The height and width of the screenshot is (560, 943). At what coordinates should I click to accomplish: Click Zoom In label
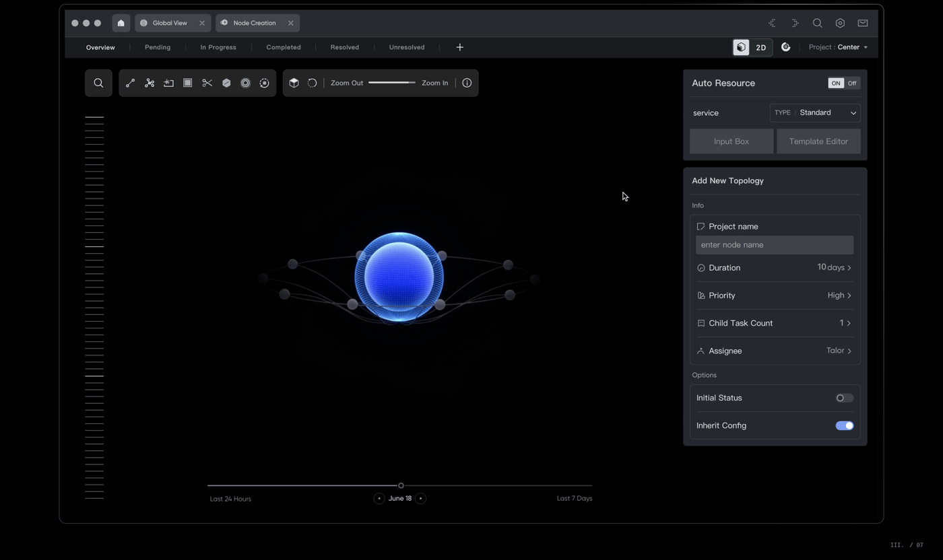point(434,83)
